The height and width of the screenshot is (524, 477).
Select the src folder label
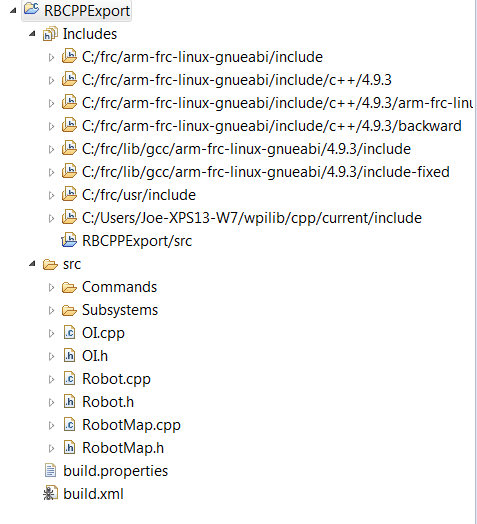point(72,264)
